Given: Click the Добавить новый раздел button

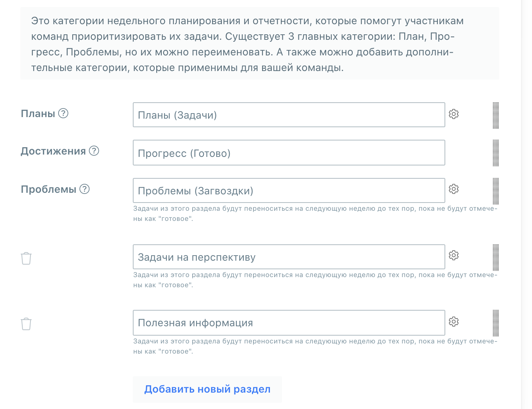Looking at the screenshot, I should coord(207,389).
